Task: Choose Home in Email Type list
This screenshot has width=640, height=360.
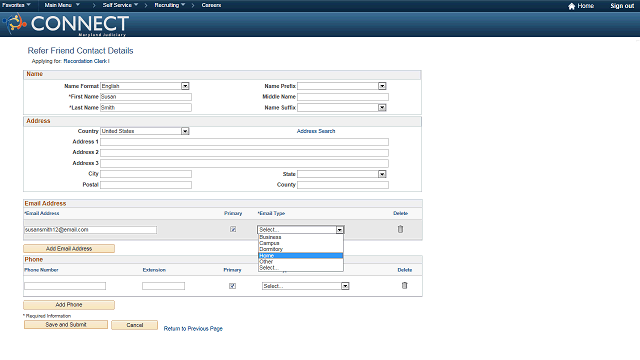Action: pyautogui.click(x=301, y=256)
